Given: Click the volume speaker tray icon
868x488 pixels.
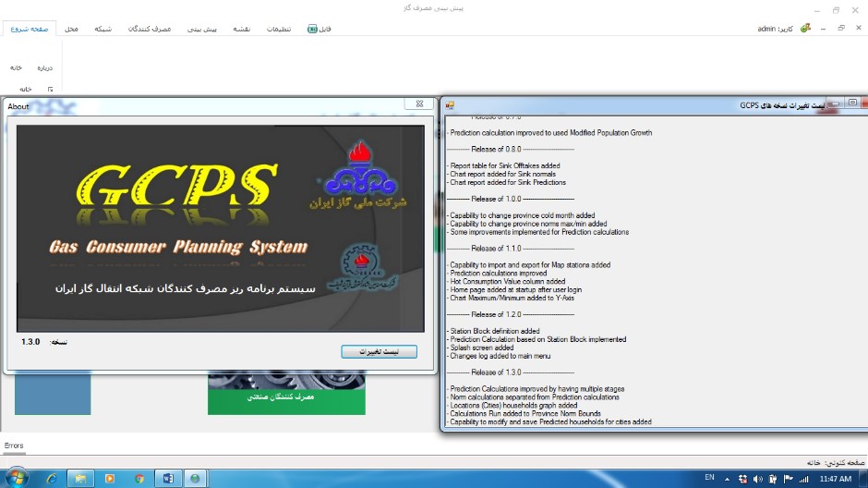Looking at the screenshot, I should pos(758,479).
